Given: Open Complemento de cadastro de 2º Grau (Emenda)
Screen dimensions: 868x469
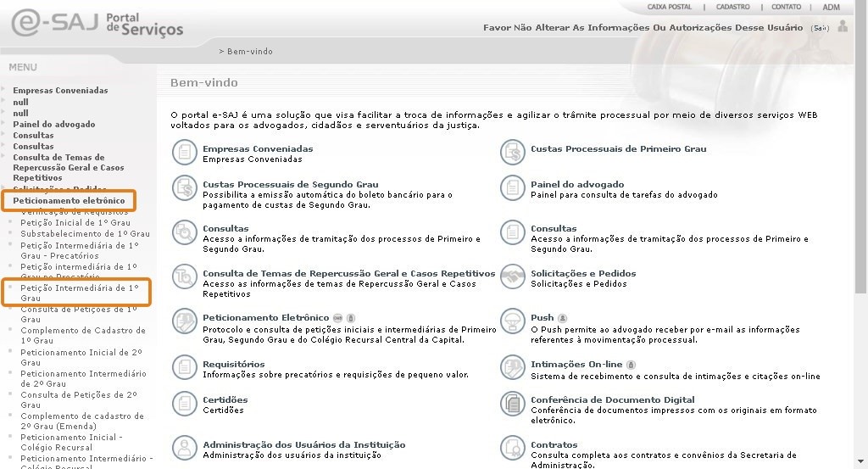Looking at the screenshot, I should tap(82, 421).
